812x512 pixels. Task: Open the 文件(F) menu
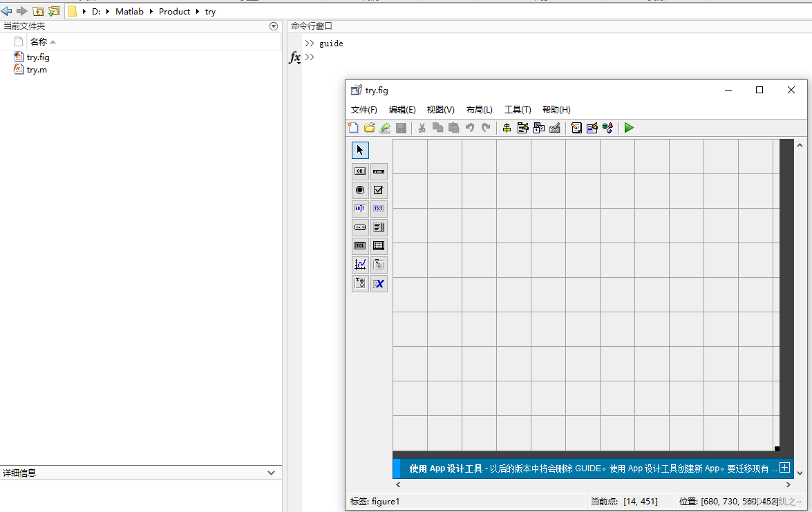tap(364, 110)
